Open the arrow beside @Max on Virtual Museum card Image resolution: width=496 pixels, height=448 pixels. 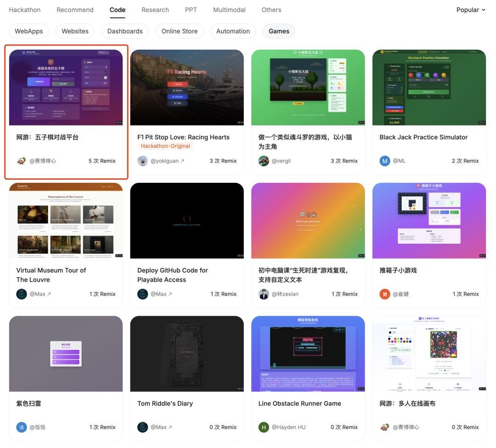49,294
